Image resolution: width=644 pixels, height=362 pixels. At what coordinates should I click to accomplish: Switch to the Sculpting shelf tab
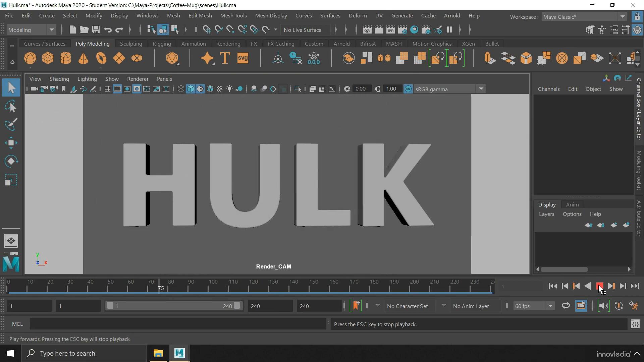(131, 44)
